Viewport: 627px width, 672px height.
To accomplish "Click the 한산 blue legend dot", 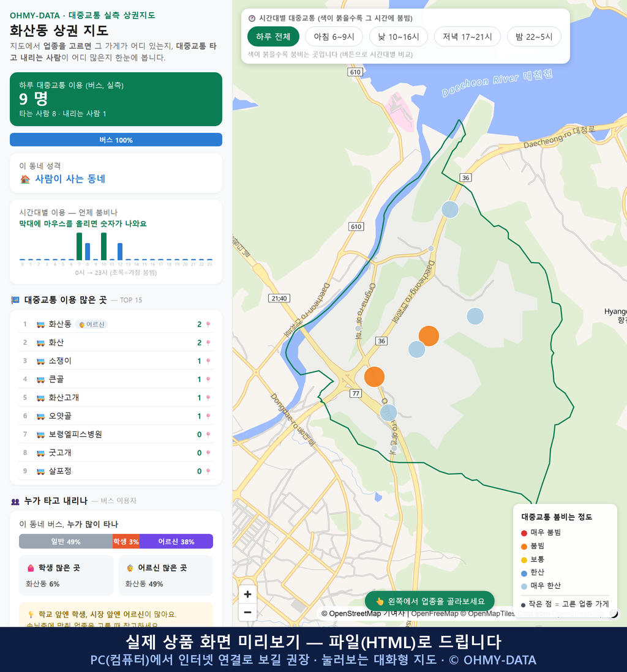I will click(524, 573).
